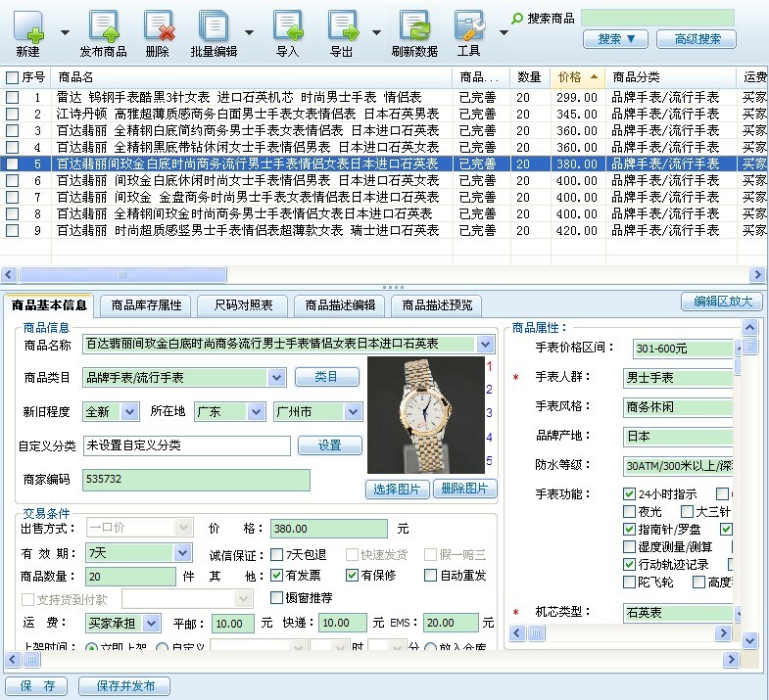The image size is (769, 700).
Task: Click the 刷新数据 refresh data icon
Action: [414, 26]
